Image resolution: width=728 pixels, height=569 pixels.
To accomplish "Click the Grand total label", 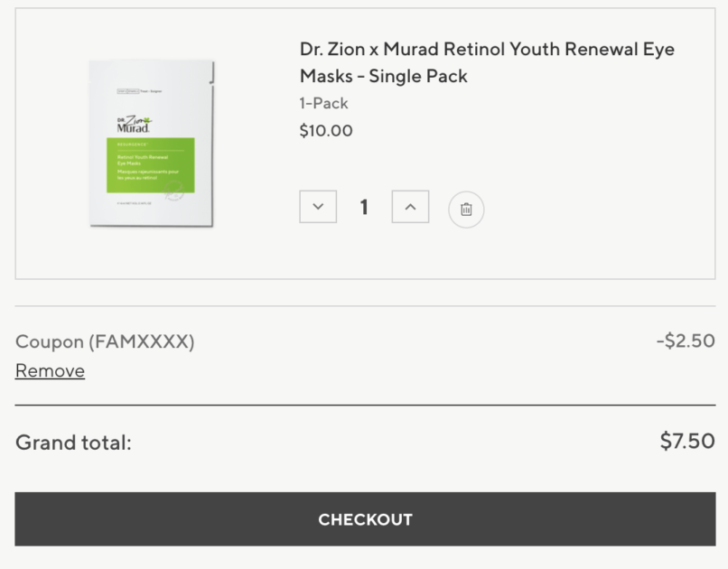I will (x=73, y=443).
